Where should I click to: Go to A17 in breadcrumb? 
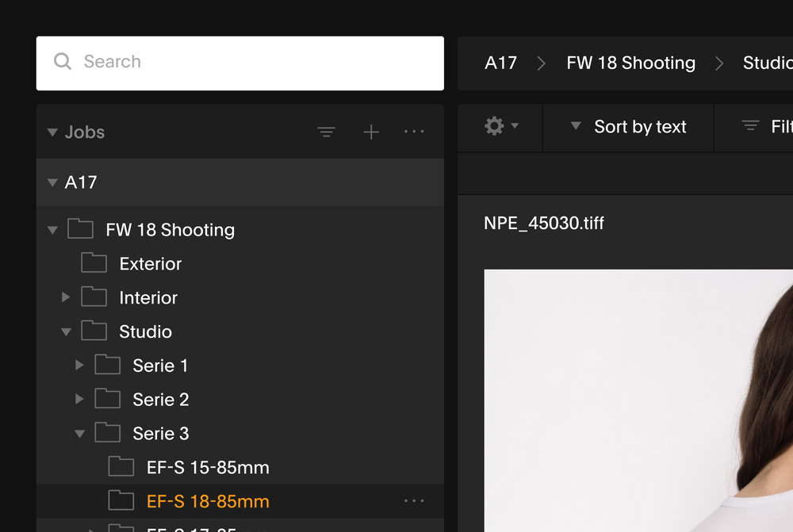click(x=500, y=63)
